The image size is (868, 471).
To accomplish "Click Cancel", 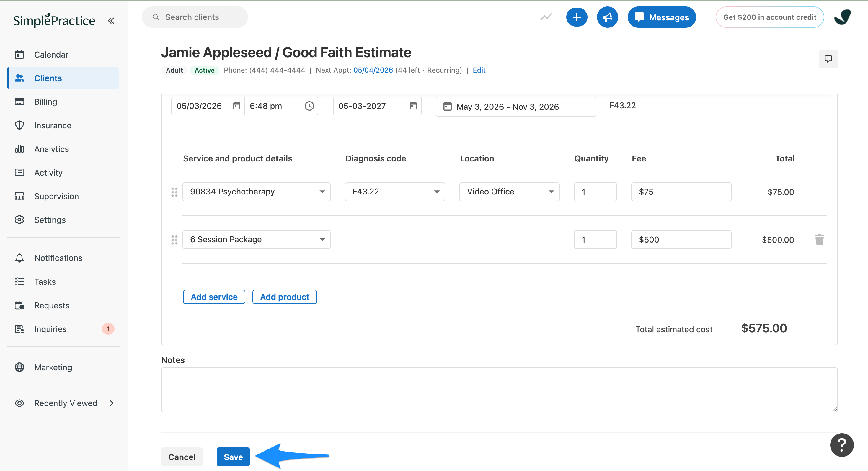I will 182,457.
